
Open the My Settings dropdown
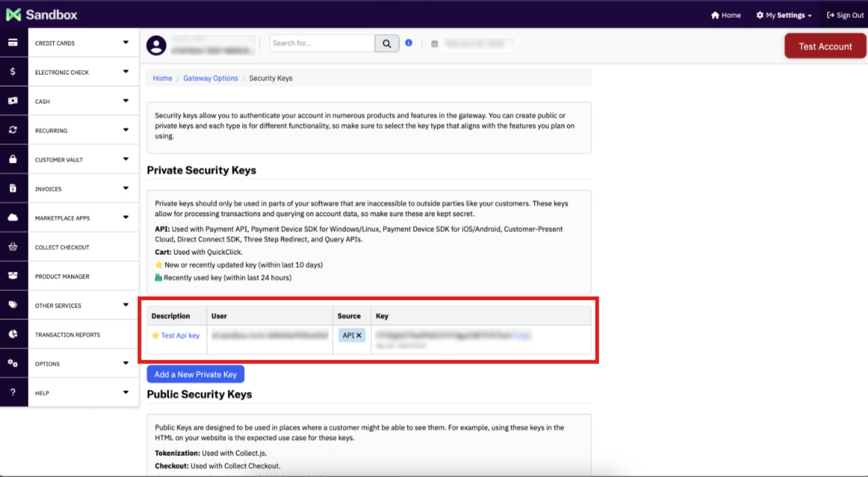click(784, 15)
